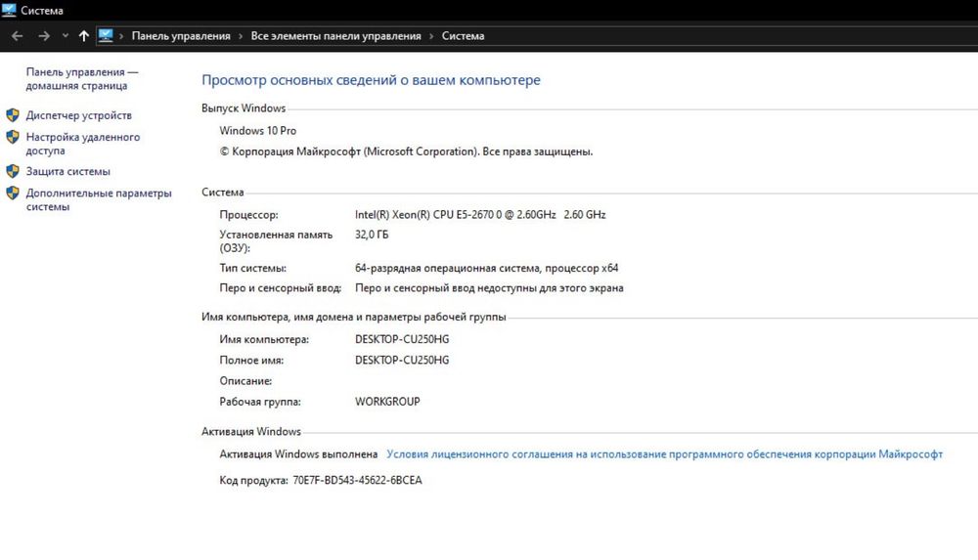Select the Microsoft Corporation copyright line
This screenshot has width=978, height=560.
tap(406, 151)
